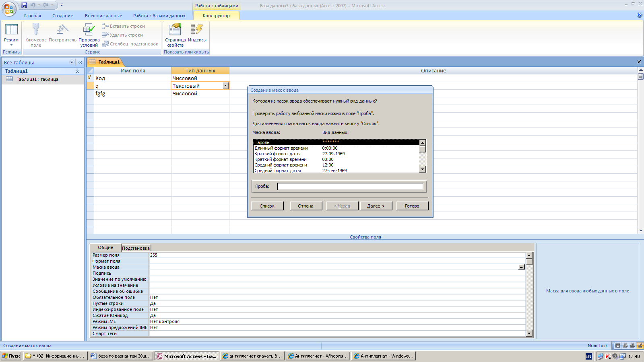
Task: Launch the Построитель builder tool
Action: (x=62, y=33)
